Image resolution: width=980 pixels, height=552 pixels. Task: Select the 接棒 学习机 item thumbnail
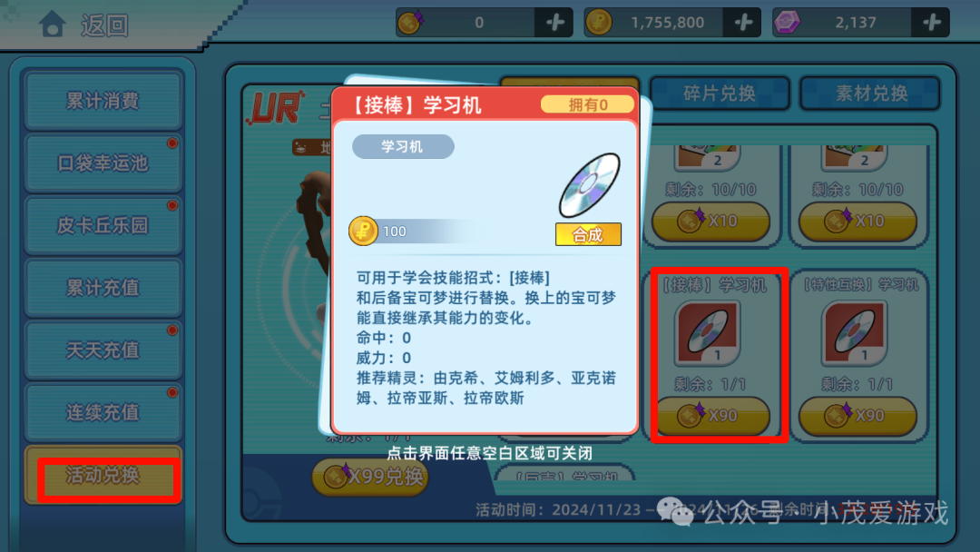tap(707, 333)
